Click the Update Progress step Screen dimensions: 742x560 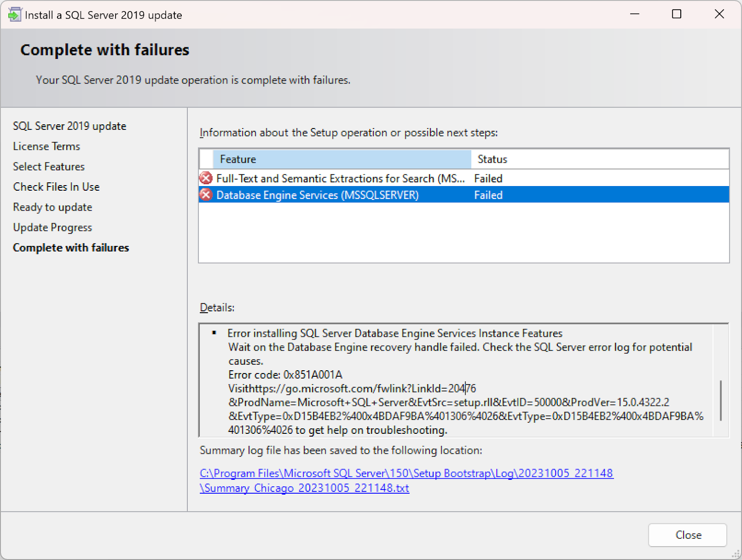coord(52,227)
